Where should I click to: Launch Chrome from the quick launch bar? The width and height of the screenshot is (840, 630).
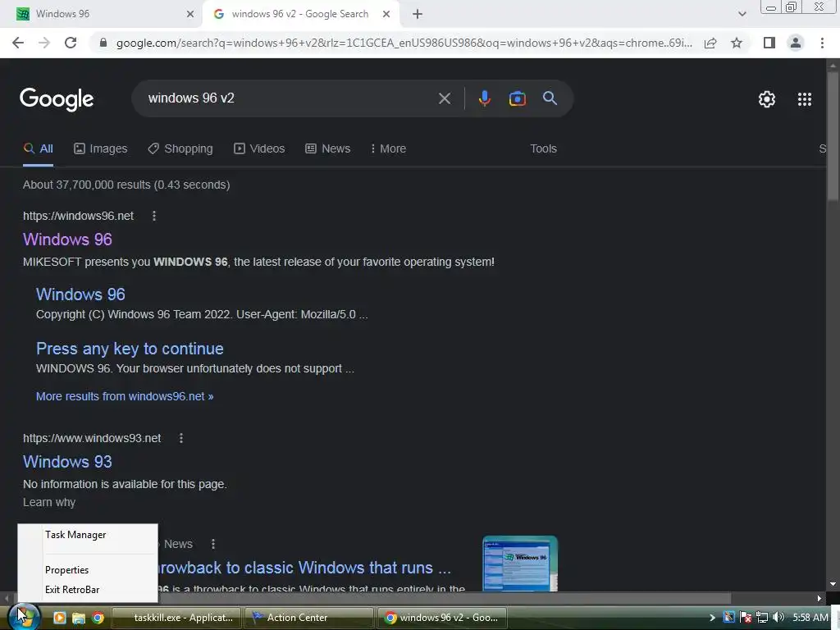[98, 618]
